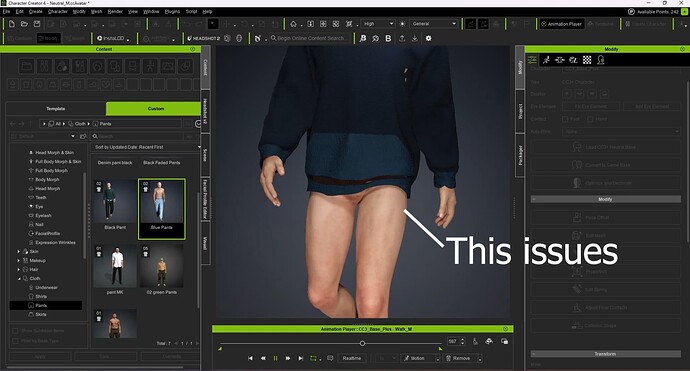The image size is (690, 371).
Task: Open the gear settings icon in toolbar
Action: [429, 39]
